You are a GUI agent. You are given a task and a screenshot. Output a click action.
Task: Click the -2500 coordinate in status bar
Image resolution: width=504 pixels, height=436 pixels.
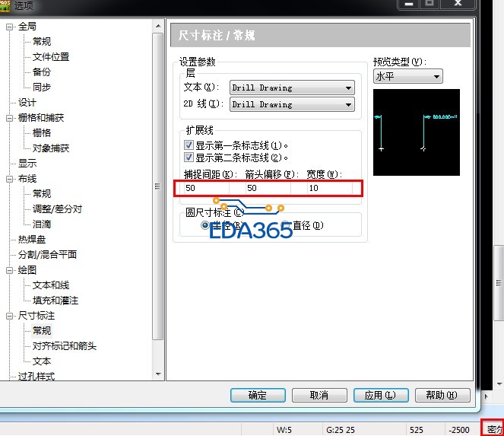pos(459,430)
